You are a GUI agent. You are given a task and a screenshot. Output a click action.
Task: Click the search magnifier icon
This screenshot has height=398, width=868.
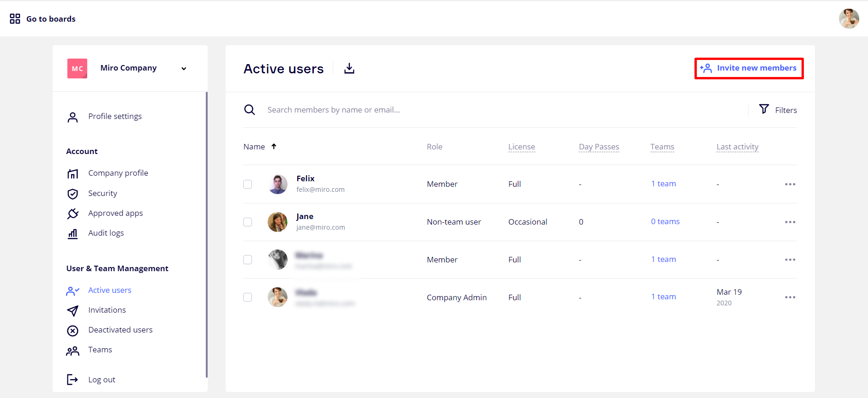coord(250,110)
